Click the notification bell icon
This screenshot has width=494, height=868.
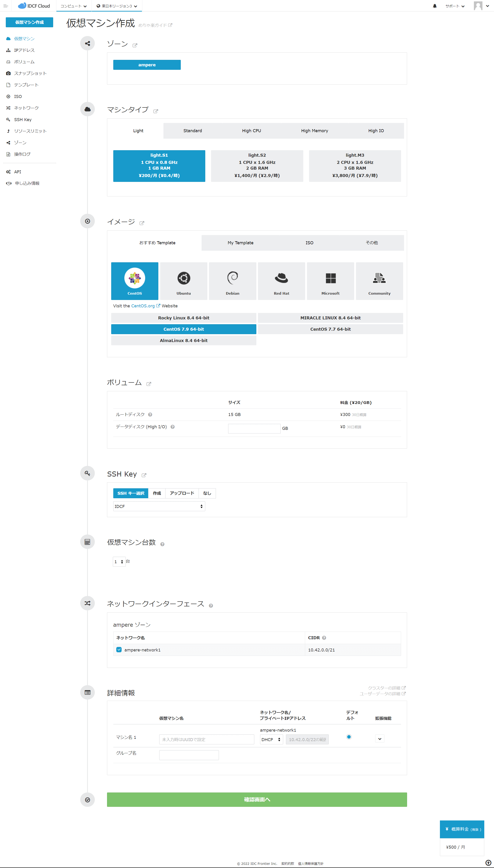(435, 6)
